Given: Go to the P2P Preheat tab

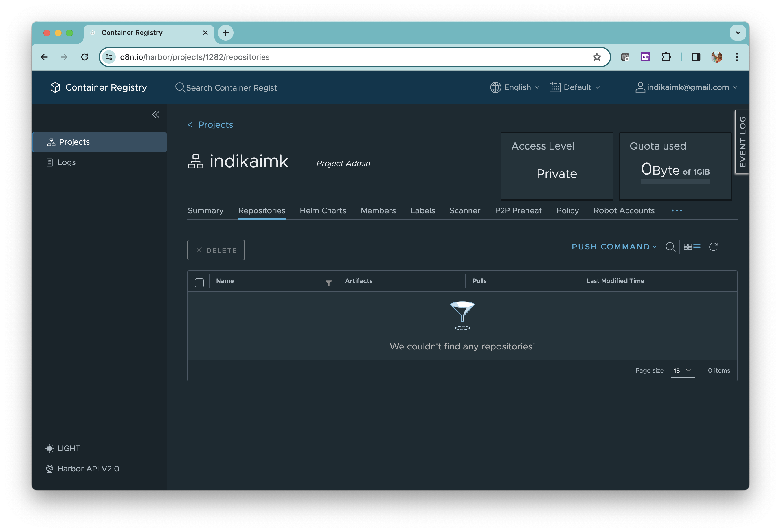Looking at the screenshot, I should pyautogui.click(x=518, y=210).
